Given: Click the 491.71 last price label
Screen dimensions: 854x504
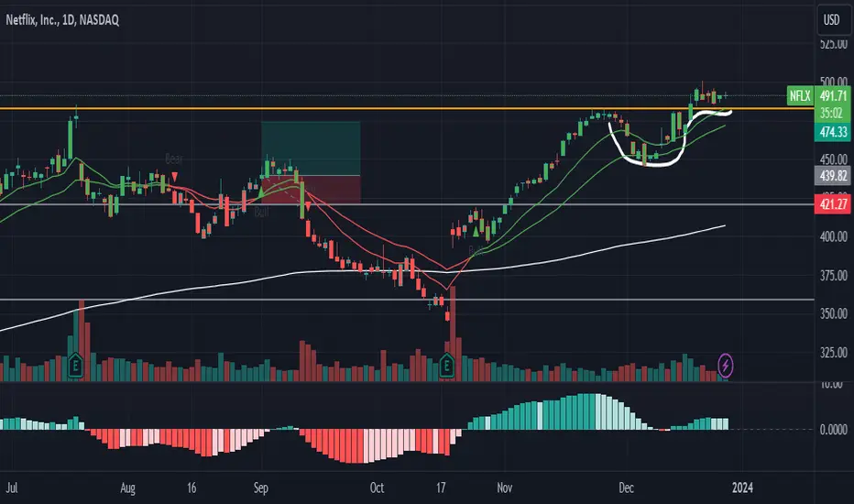Looking at the screenshot, I should 833,96.
